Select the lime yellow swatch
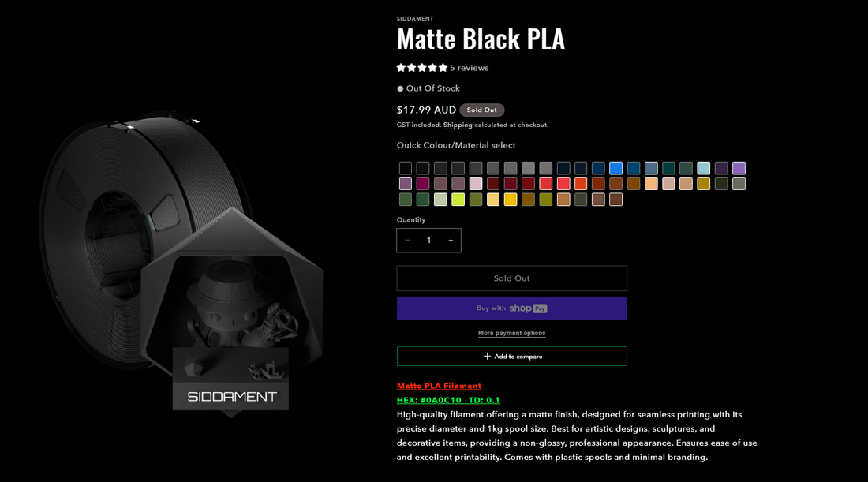 pyautogui.click(x=458, y=200)
